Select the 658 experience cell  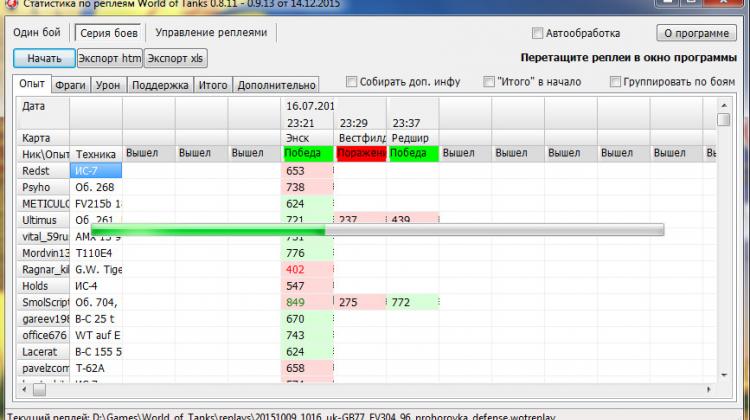307,368
